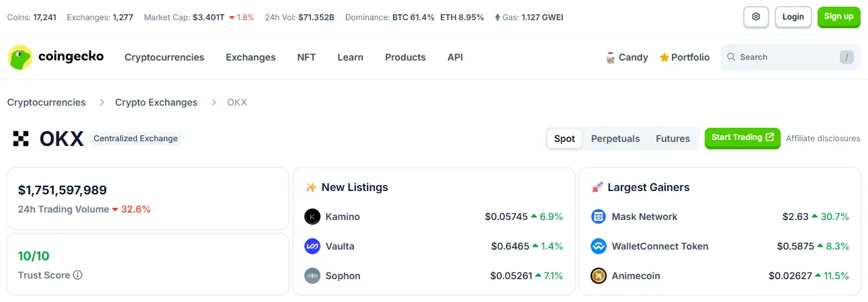Screen dimensions: 868x302
Task: Focus the Search input field
Action: 791,57
